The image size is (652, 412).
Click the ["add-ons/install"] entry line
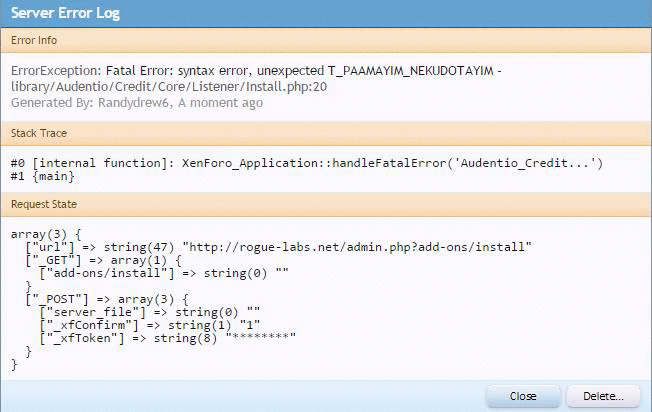(x=162, y=272)
